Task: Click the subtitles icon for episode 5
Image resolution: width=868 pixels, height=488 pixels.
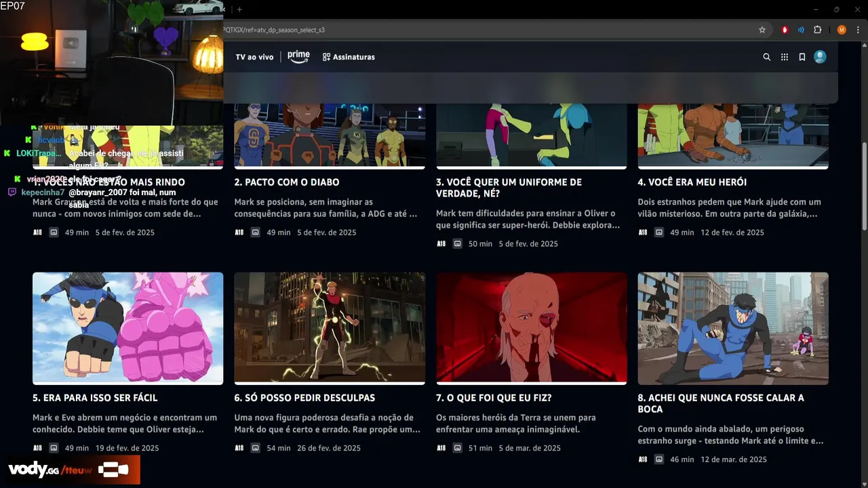Action: pyautogui.click(x=54, y=448)
